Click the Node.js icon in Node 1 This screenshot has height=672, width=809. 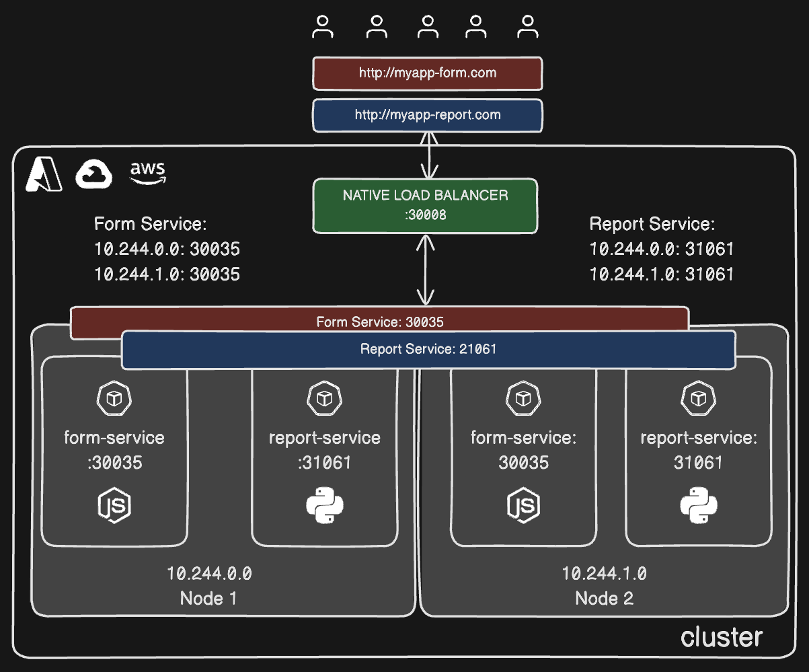tap(114, 505)
